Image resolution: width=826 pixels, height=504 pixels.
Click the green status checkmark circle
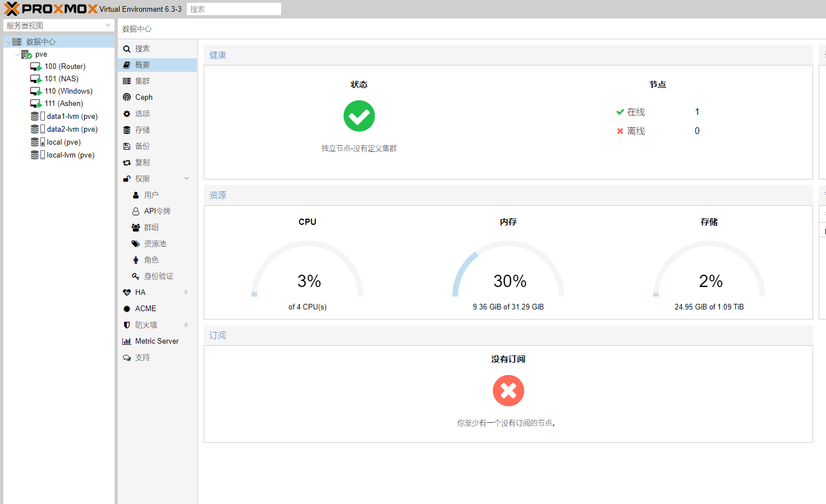(359, 116)
